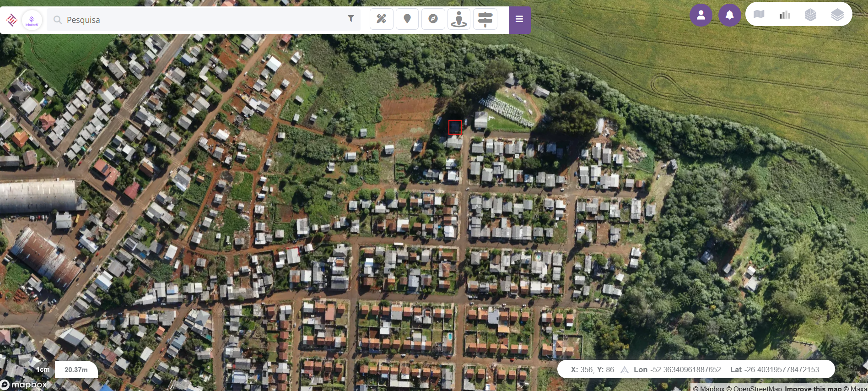Open the bar chart statistics panel

[x=785, y=15]
